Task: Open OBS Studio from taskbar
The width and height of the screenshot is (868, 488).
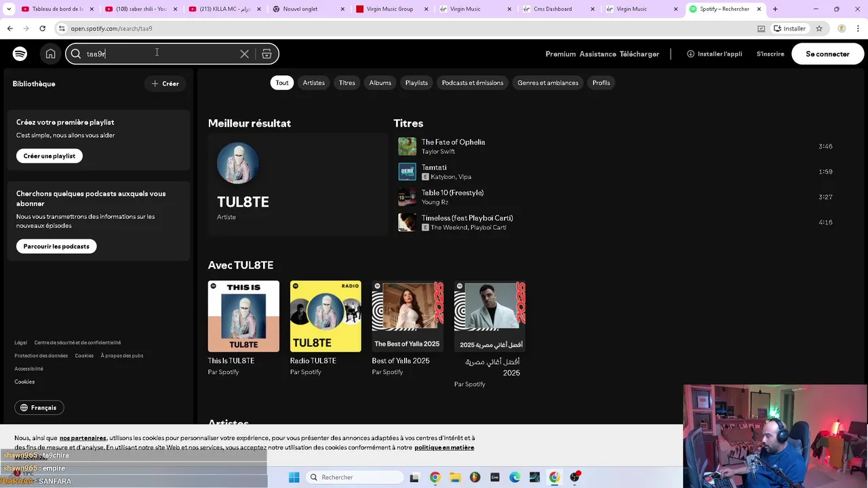Action: (x=575, y=477)
